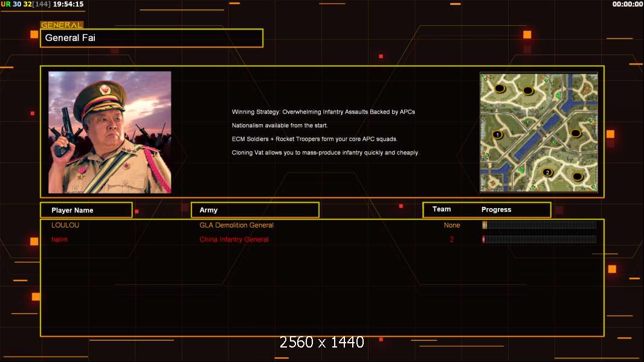The height and width of the screenshot is (362, 644).
Task: Select the LOULOU player name
Action: 65,225
